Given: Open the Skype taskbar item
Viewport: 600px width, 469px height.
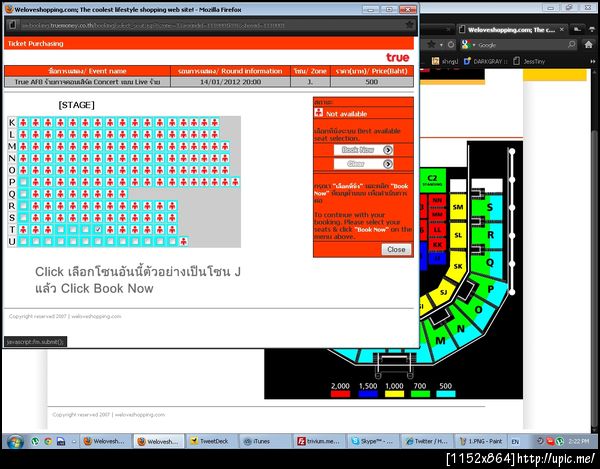Looking at the screenshot, I should [x=372, y=441].
